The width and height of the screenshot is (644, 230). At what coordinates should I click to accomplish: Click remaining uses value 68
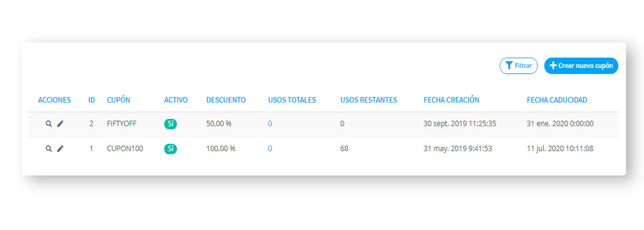click(344, 149)
